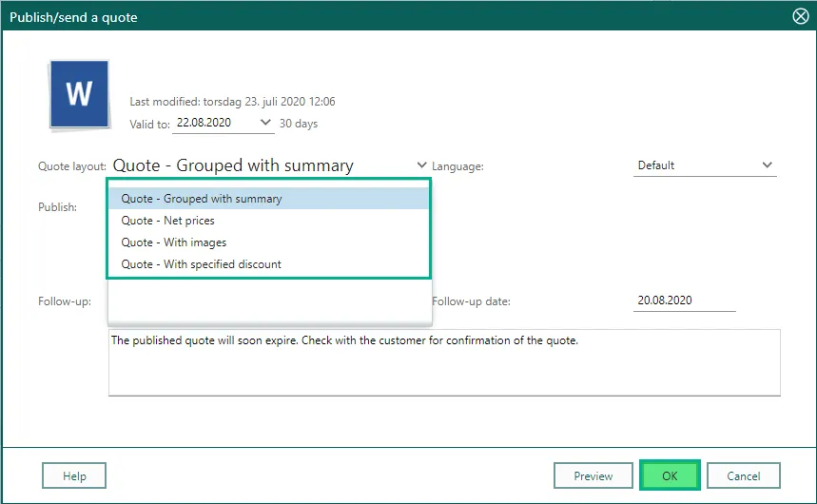Open the Language dropdown set to Default
The height and width of the screenshot is (504, 817).
(x=705, y=165)
